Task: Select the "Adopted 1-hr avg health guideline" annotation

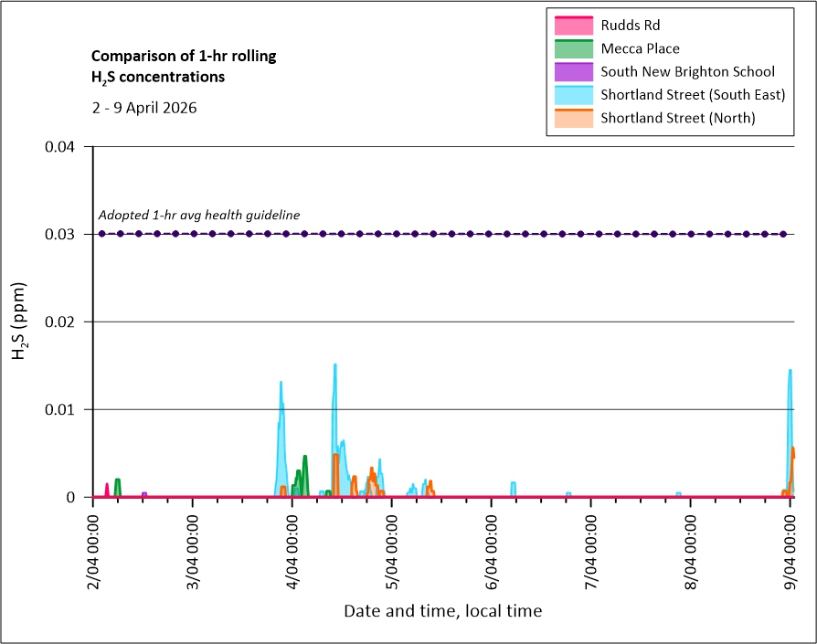Action: pos(199,216)
